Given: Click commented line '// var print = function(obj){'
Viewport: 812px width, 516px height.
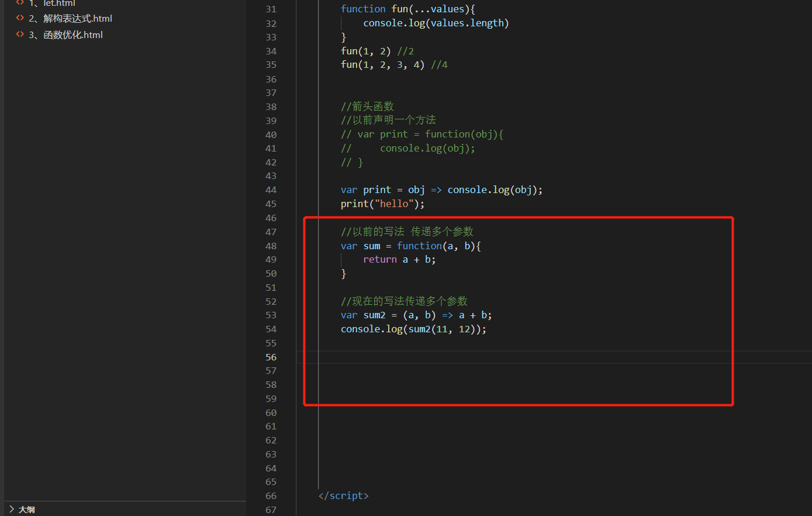Looking at the screenshot, I should (x=422, y=134).
